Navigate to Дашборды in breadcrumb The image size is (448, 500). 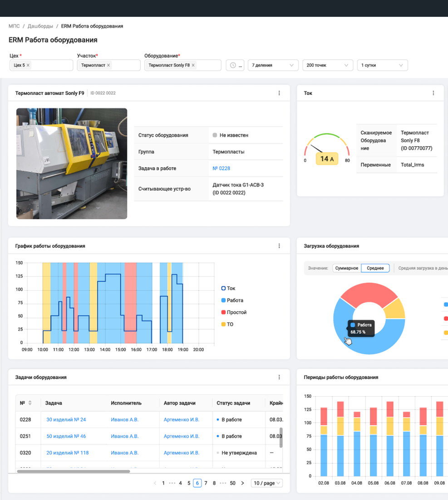pyautogui.click(x=40, y=26)
